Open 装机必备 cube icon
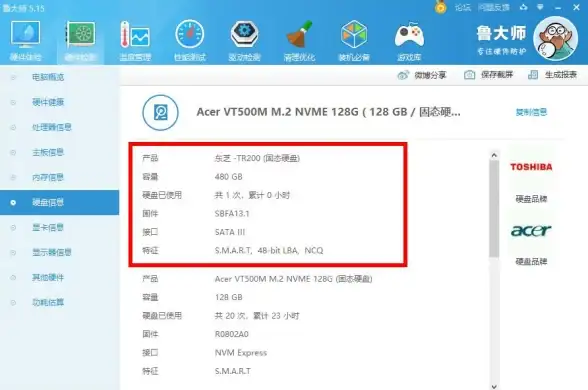 pyautogui.click(x=354, y=34)
